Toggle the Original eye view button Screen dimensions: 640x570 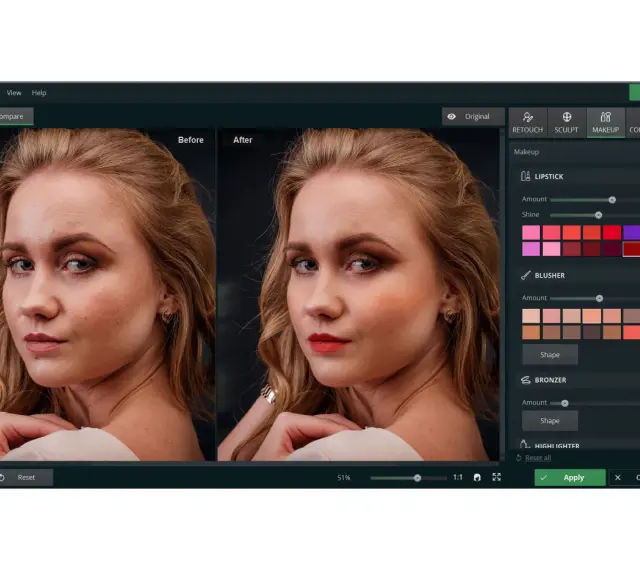coord(473,116)
